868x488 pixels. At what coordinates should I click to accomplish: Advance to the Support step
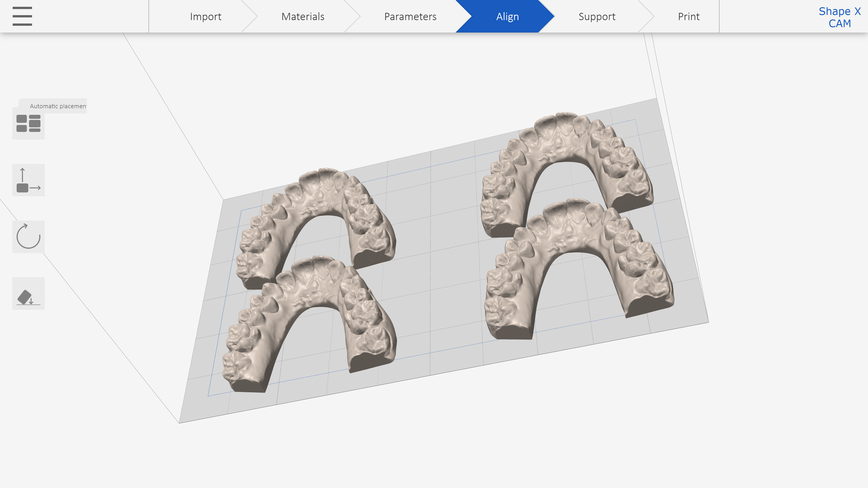coord(597,16)
